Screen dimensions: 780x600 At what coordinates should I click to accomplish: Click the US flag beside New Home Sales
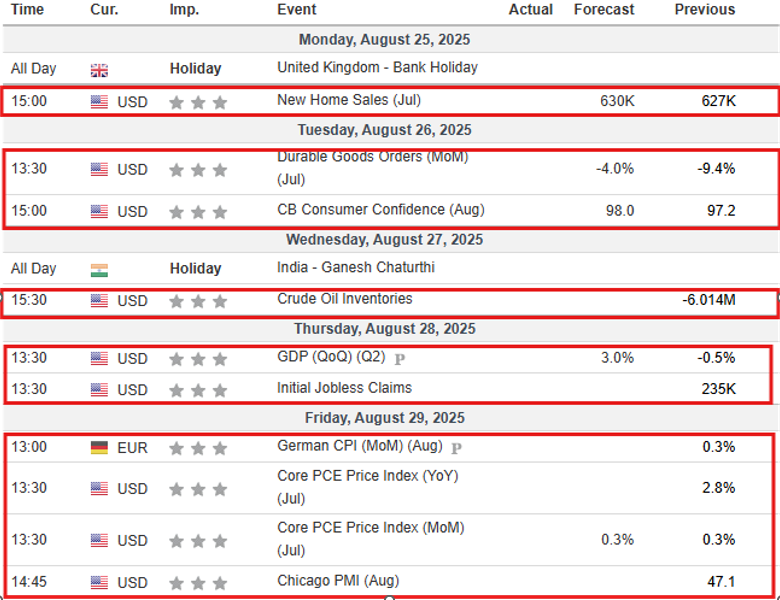[x=99, y=102]
